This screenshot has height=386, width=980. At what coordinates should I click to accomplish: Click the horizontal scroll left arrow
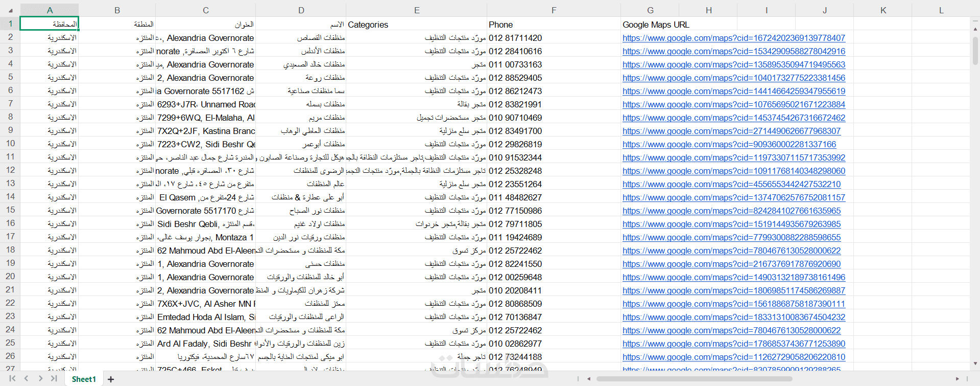coord(589,379)
